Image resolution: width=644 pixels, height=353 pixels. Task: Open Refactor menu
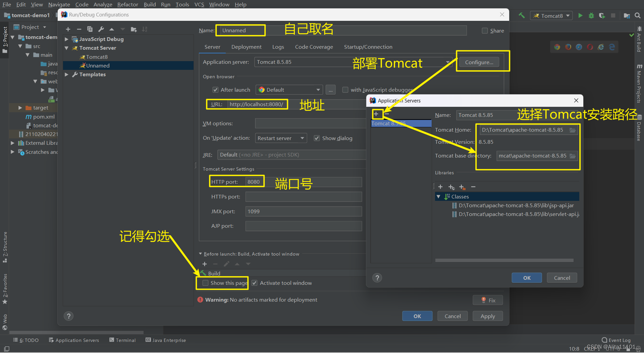(x=127, y=4)
